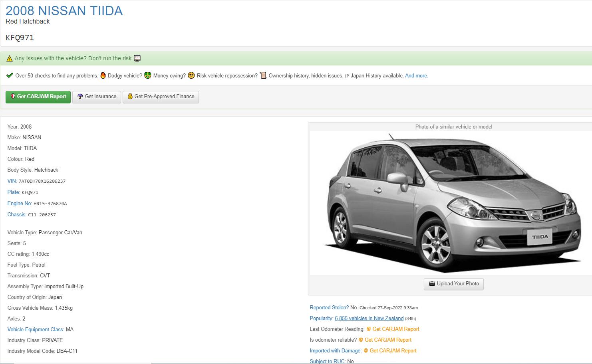Image resolution: width=592 pixels, height=364 pixels.
Task: Click the fire icon beside "Dodgy vehicle?"
Action: (103, 75)
